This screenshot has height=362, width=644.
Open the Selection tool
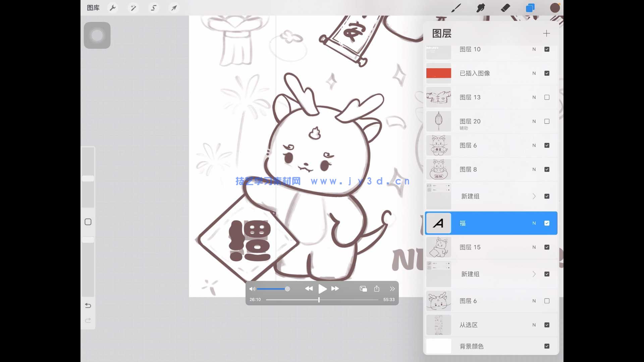click(x=154, y=7)
